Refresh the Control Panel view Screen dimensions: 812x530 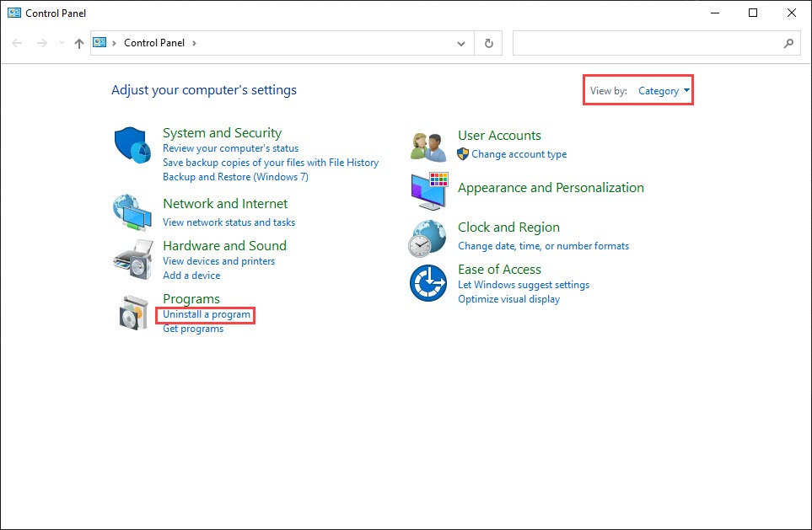(x=489, y=44)
